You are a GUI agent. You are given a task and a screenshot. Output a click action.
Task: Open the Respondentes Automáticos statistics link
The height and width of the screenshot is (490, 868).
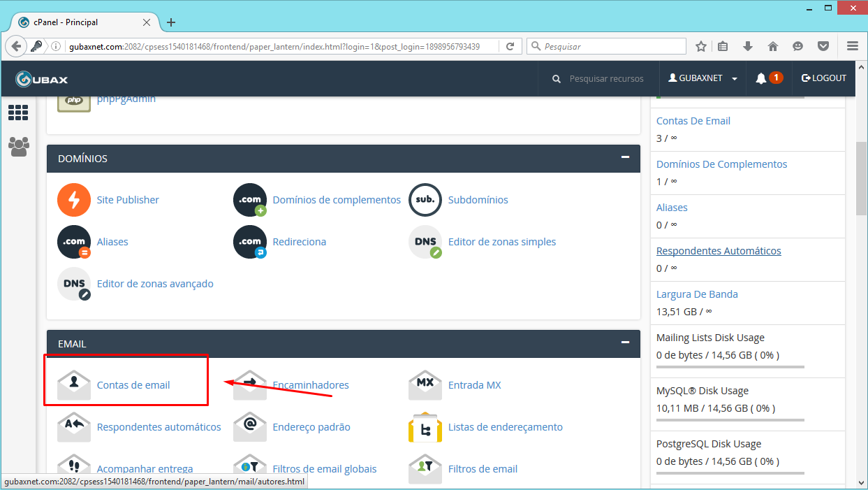pyautogui.click(x=719, y=251)
